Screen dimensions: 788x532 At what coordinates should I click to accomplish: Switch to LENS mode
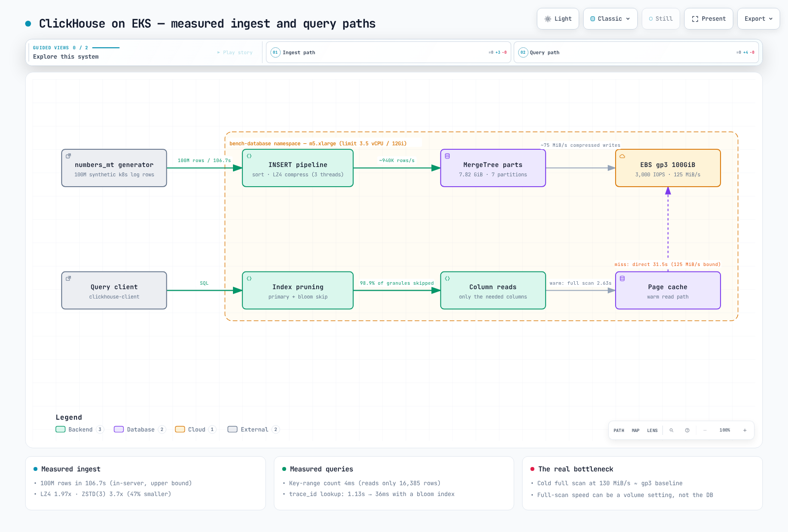click(652, 431)
